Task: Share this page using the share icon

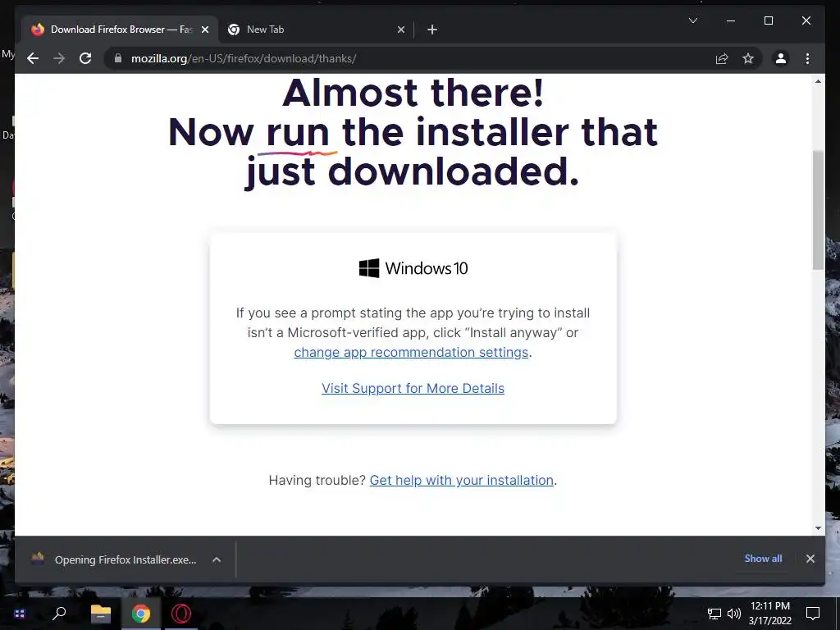Action: (722, 58)
